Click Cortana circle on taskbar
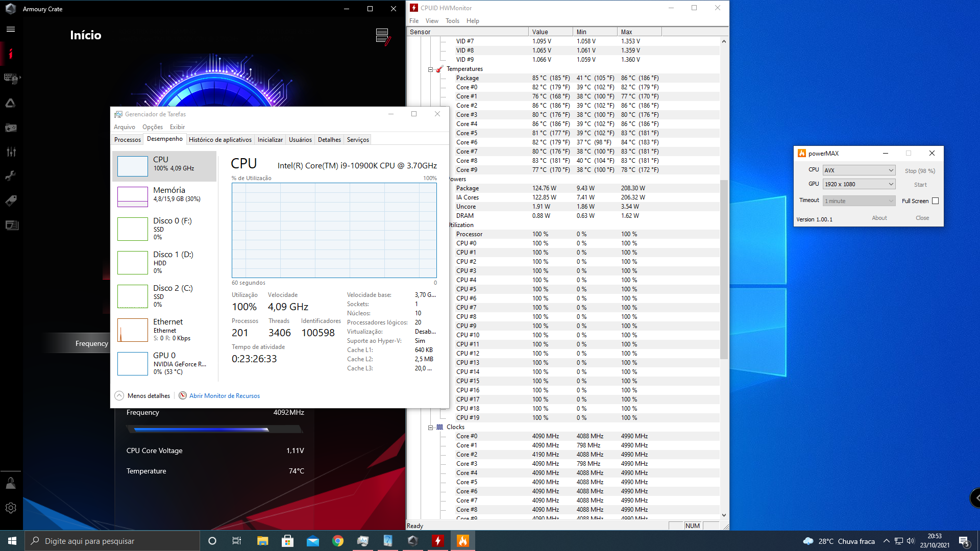 (x=212, y=541)
